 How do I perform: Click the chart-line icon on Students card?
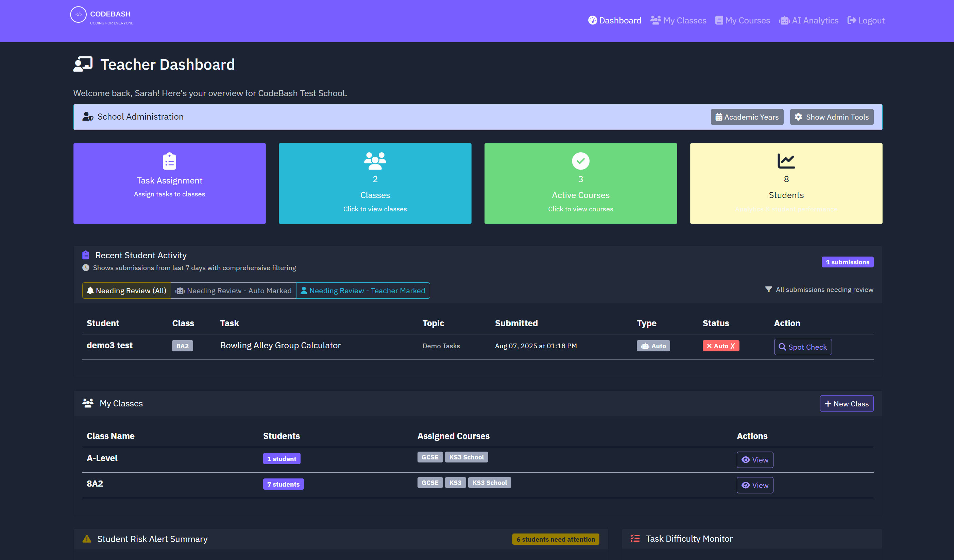[786, 161]
